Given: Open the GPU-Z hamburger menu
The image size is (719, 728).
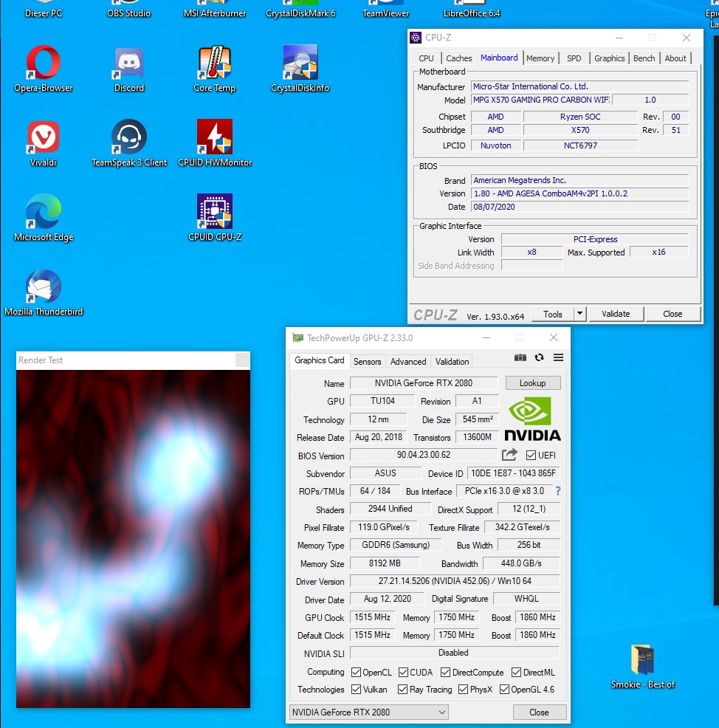Looking at the screenshot, I should tap(558, 357).
